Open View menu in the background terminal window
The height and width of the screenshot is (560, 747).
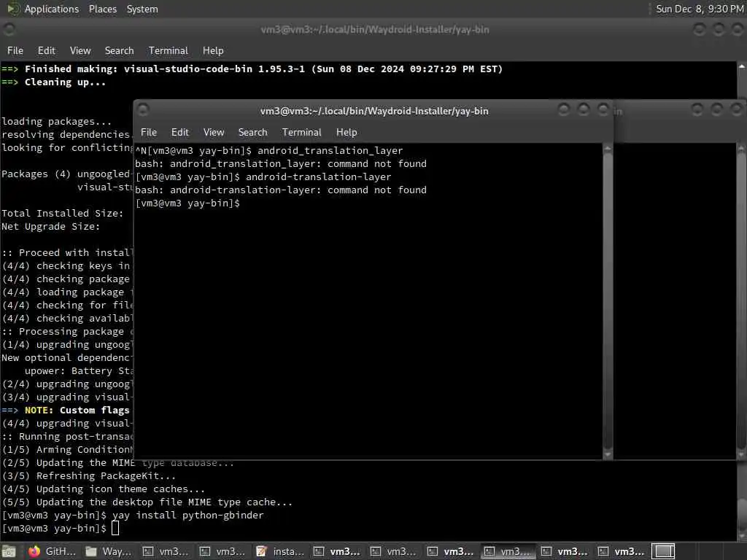coord(80,50)
